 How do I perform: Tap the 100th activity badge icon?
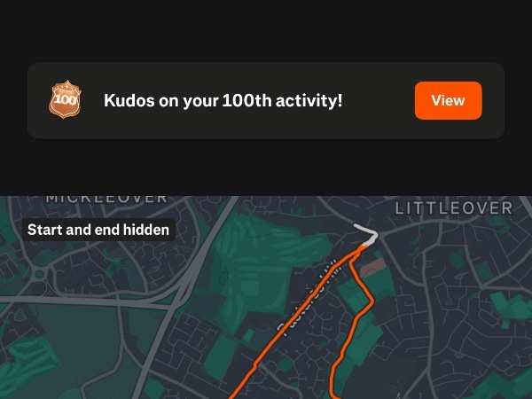(65, 99)
